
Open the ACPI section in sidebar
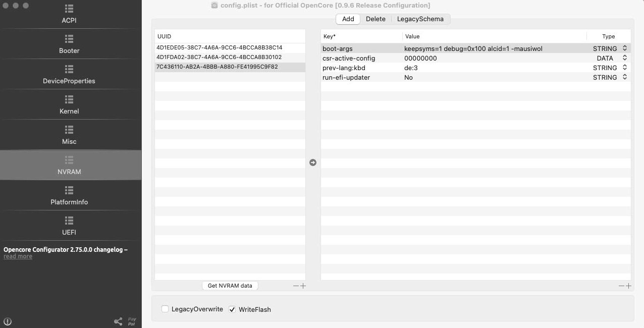(69, 14)
